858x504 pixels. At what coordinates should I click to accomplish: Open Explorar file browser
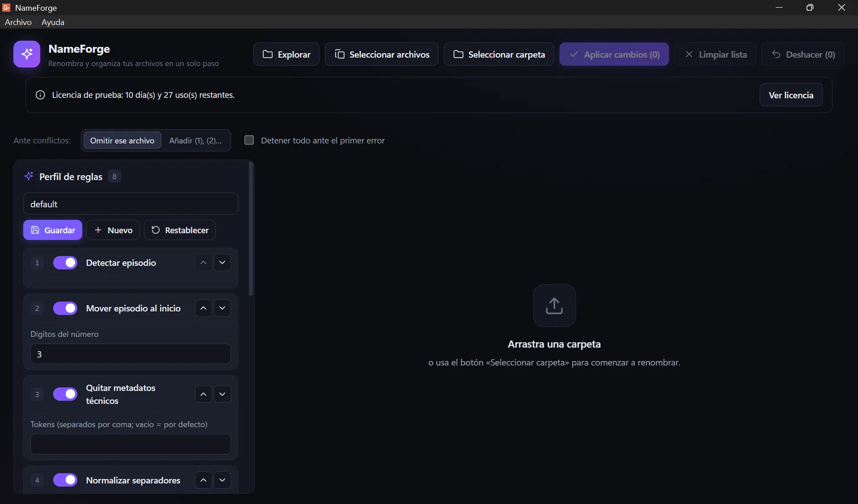point(286,54)
